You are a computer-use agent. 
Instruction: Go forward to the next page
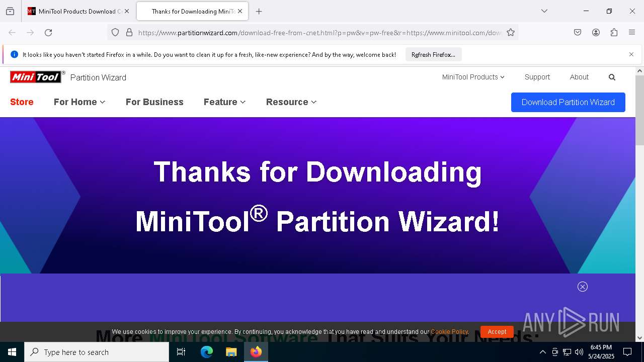[x=30, y=33]
